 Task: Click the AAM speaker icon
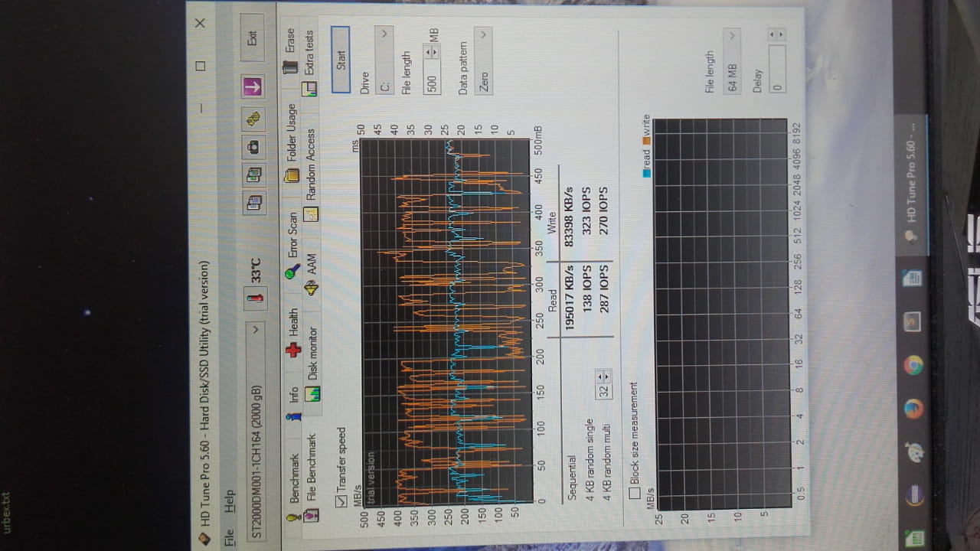[x=310, y=289]
